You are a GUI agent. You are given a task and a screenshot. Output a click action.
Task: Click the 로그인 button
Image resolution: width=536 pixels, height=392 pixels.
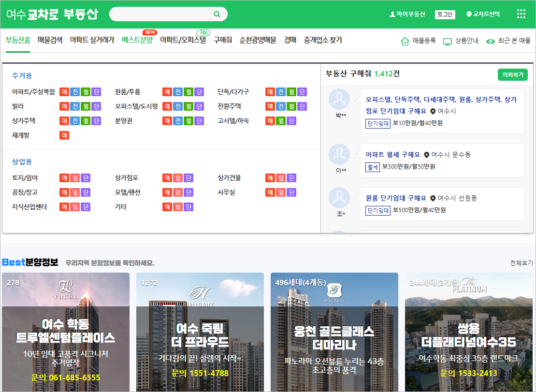coord(444,14)
